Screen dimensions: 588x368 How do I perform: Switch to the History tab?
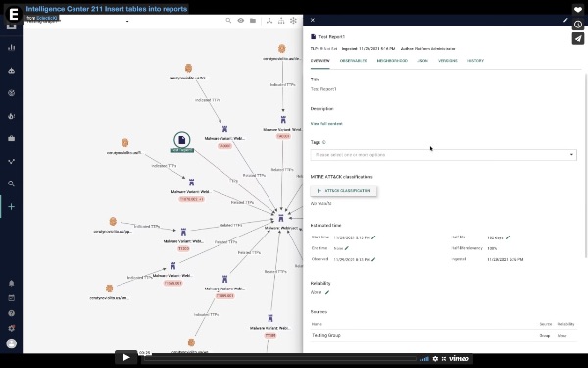(x=475, y=61)
